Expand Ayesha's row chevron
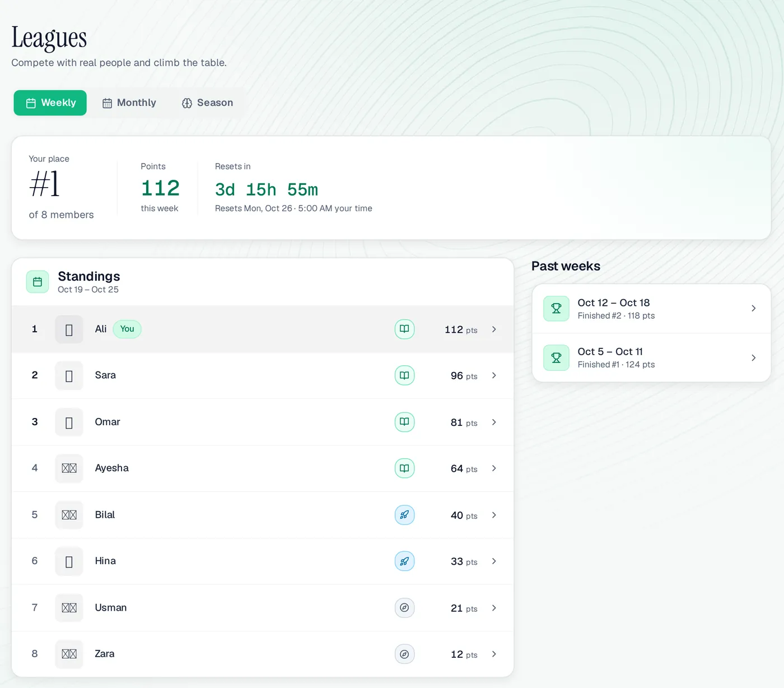 click(x=494, y=468)
